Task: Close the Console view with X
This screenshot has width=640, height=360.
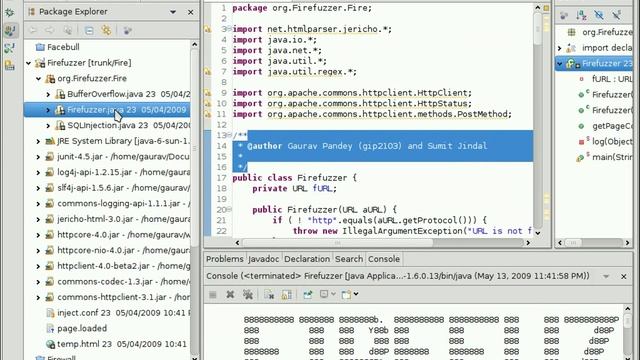Action: coord(624,276)
